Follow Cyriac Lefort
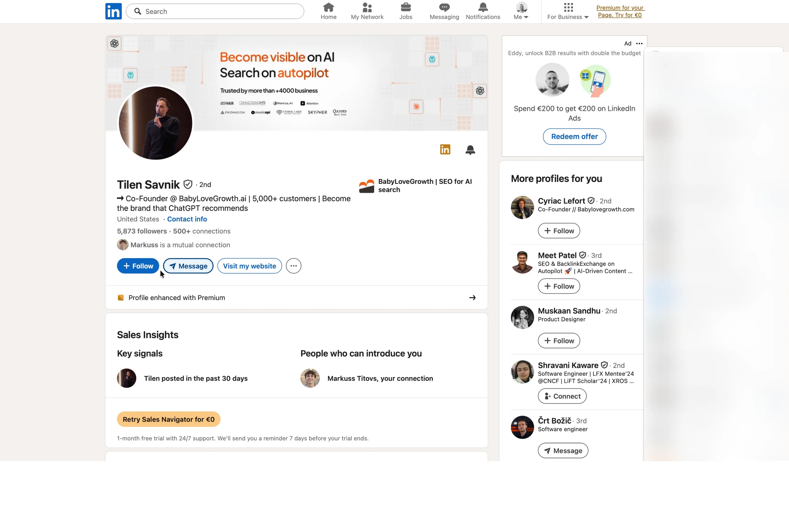The image size is (789, 532). coord(559,231)
